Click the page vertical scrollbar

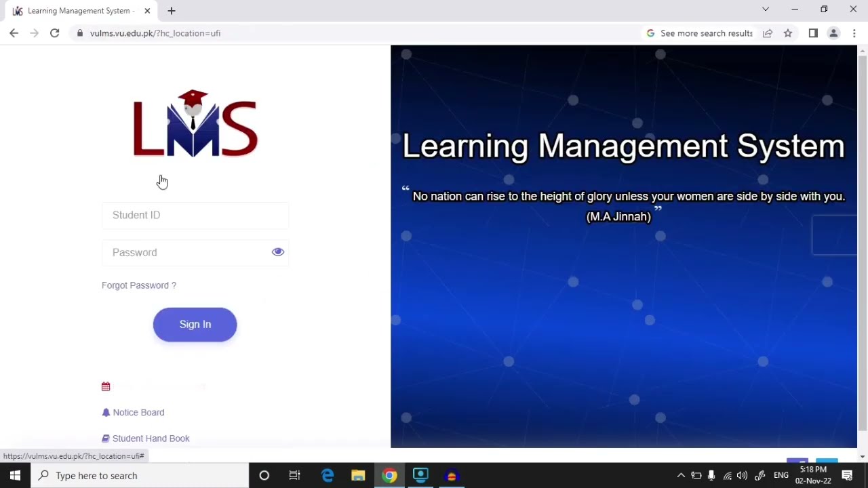click(x=863, y=244)
